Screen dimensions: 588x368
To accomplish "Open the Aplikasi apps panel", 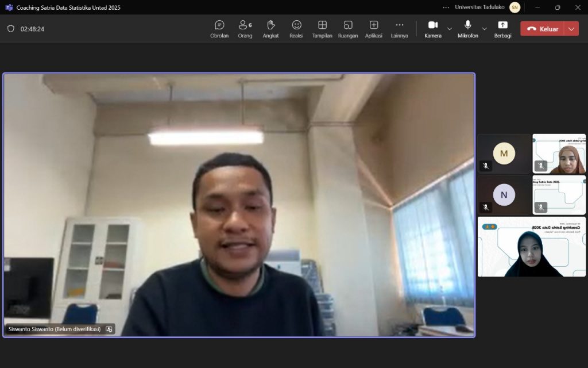I will (x=374, y=29).
